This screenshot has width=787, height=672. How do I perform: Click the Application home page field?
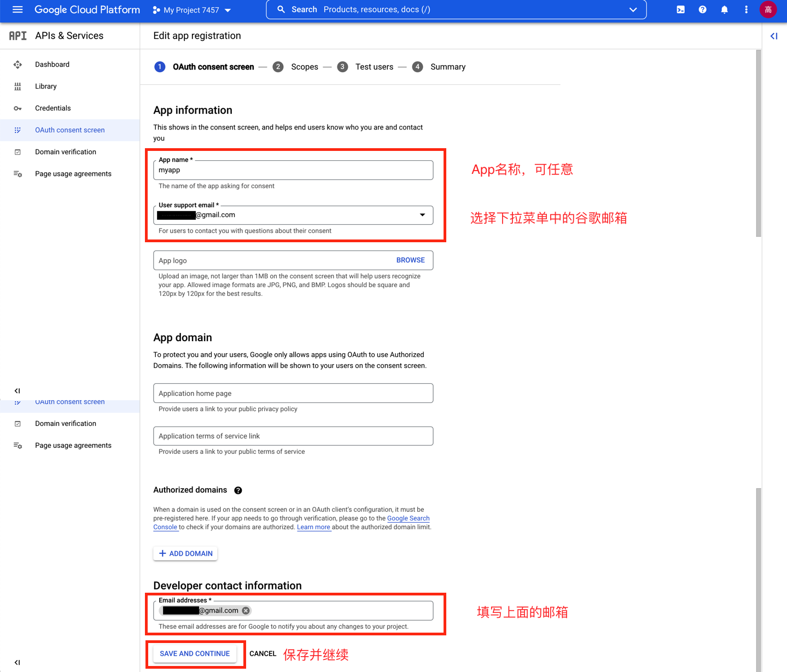(x=293, y=393)
